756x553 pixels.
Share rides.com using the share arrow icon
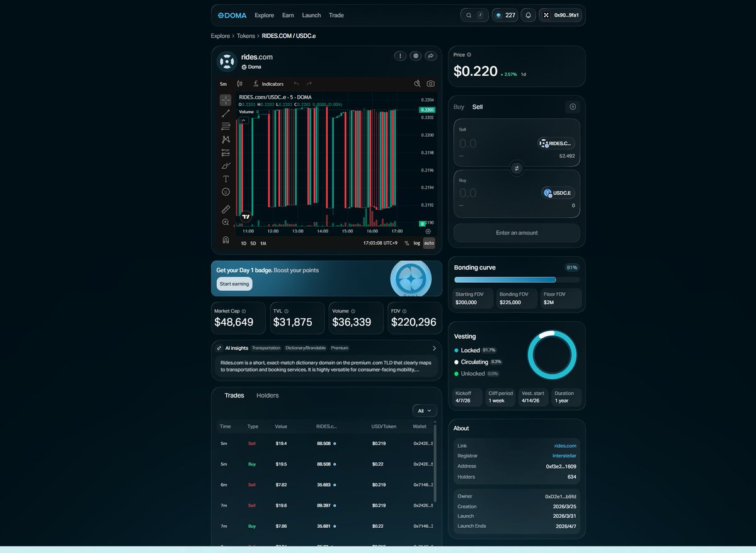click(431, 56)
